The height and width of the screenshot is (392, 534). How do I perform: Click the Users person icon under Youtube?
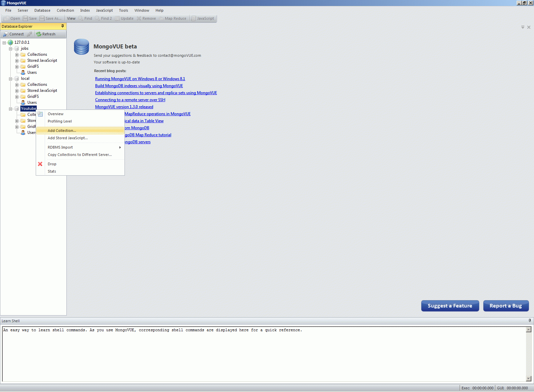click(23, 133)
